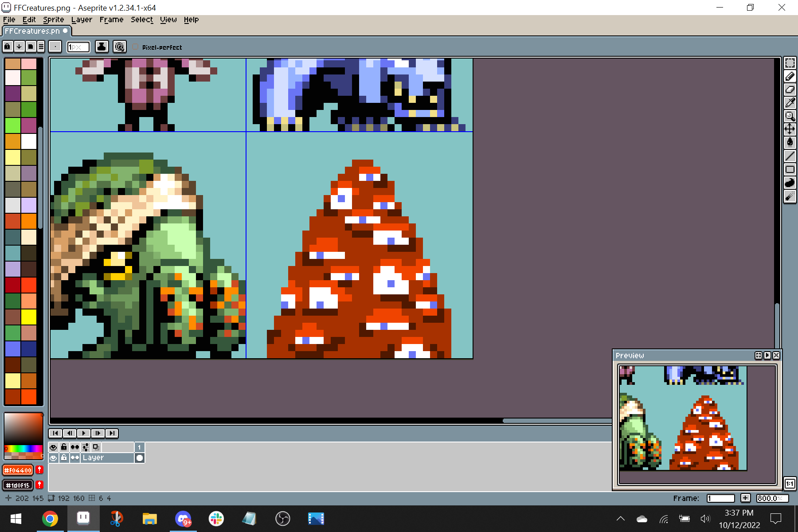
Task: Toggle continuous mode for Layer row
Action: [74, 458]
